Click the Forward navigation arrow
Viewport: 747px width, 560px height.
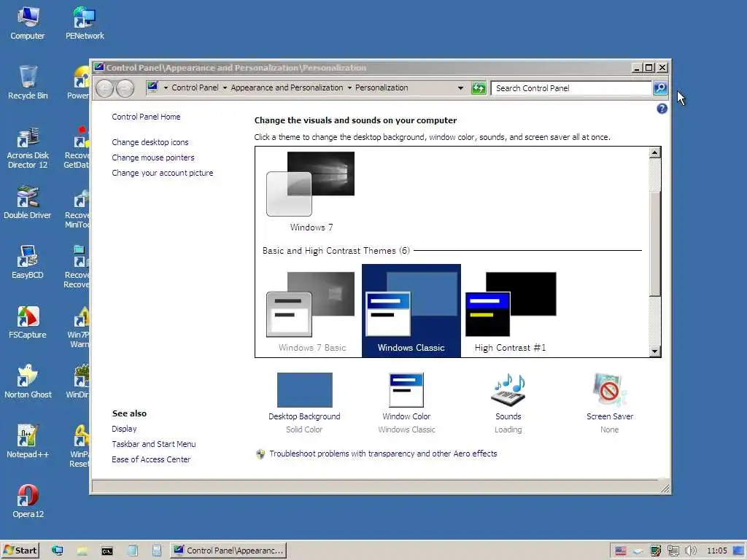coord(125,88)
